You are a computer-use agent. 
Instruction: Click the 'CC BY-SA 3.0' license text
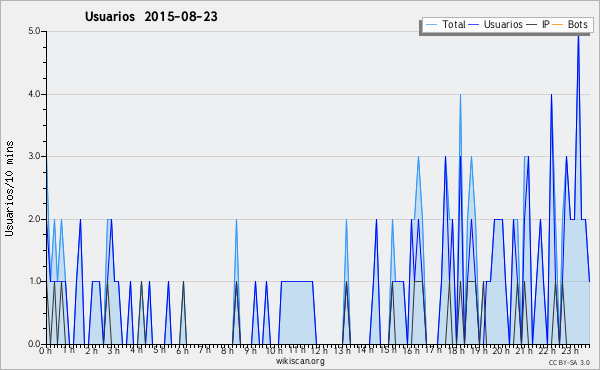coord(569,362)
